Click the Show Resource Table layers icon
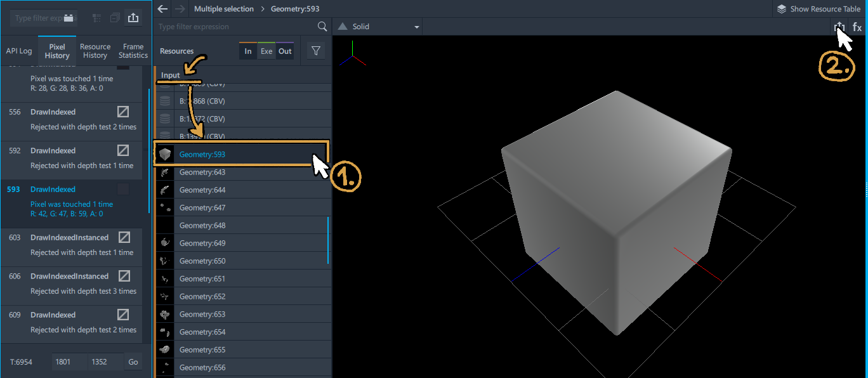 click(782, 9)
